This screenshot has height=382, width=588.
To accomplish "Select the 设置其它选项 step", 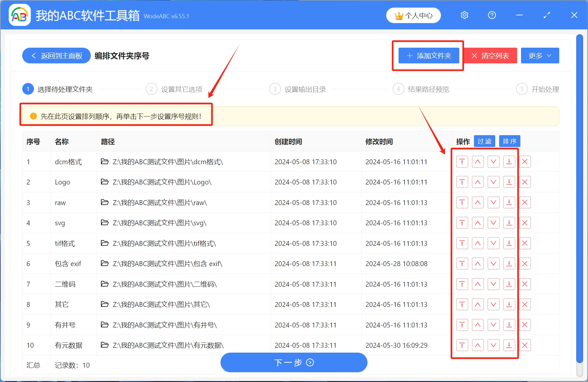I will (x=182, y=89).
